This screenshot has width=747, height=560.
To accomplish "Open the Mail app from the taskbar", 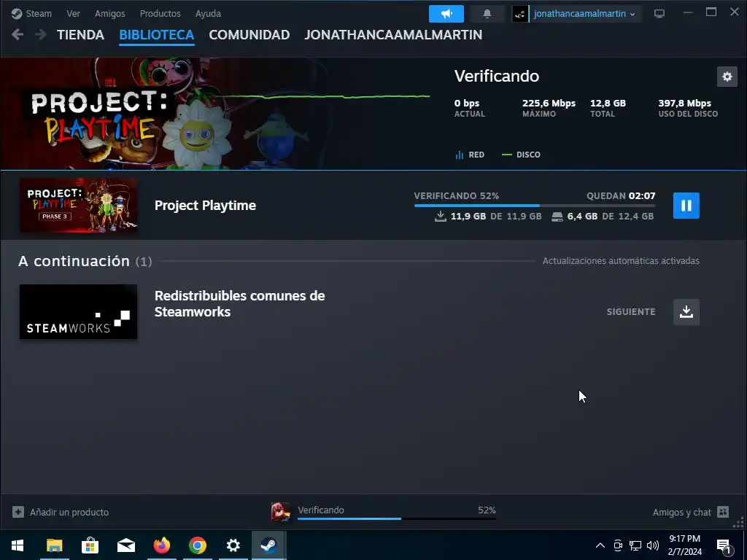I will pyautogui.click(x=125, y=545).
